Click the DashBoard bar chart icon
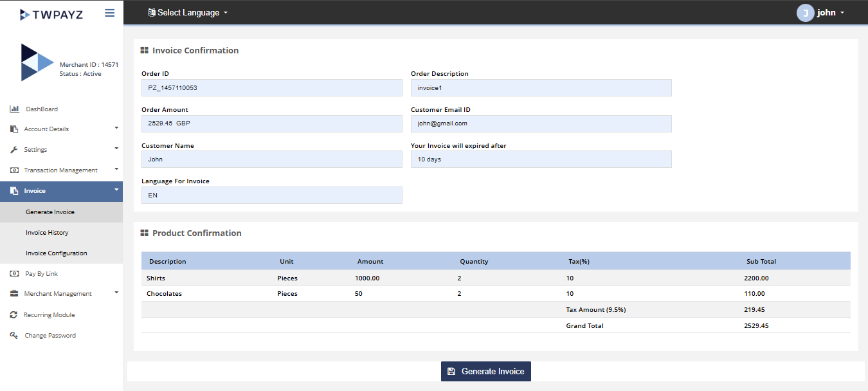 pyautogui.click(x=14, y=109)
